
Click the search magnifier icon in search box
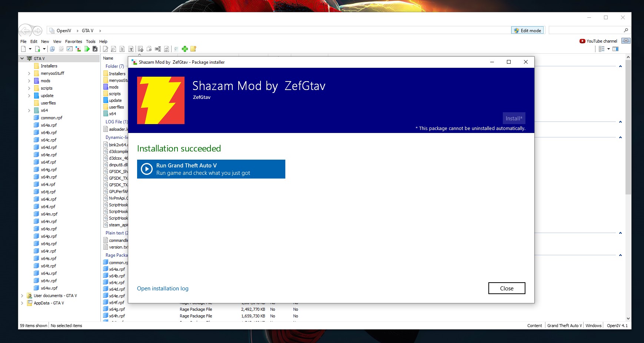(626, 30)
